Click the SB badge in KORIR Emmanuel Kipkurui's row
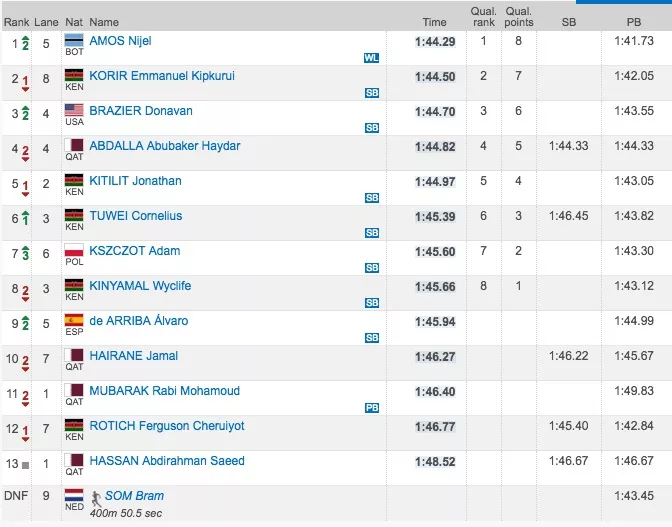 tap(372, 93)
